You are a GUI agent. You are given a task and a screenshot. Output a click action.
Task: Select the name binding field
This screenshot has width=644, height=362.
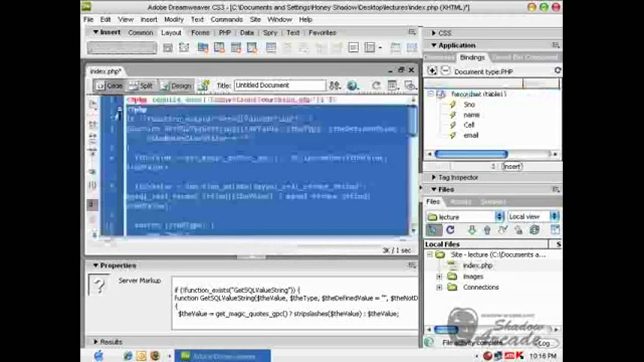point(471,115)
